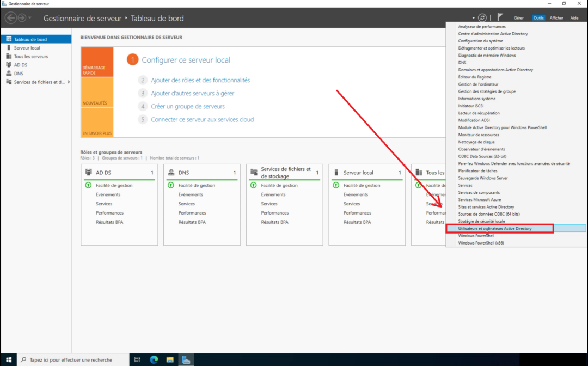Image resolution: width=588 pixels, height=366 pixels.
Task: Open File Explorer from the taskbar
Action: (170, 359)
